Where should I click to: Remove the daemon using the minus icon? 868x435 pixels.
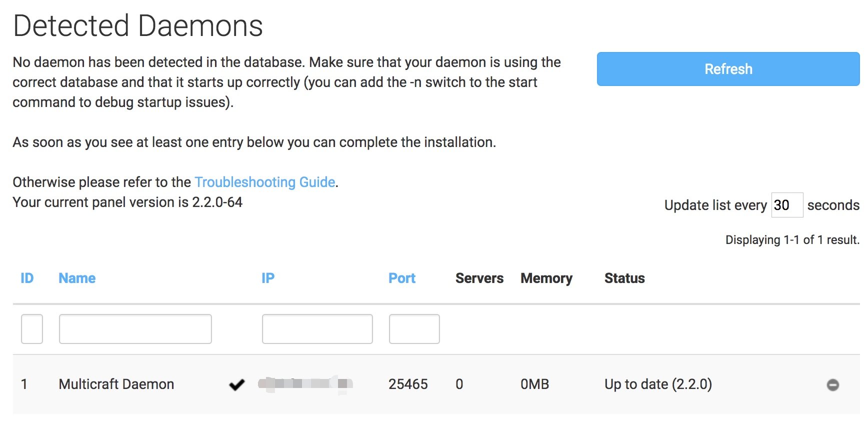[832, 384]
